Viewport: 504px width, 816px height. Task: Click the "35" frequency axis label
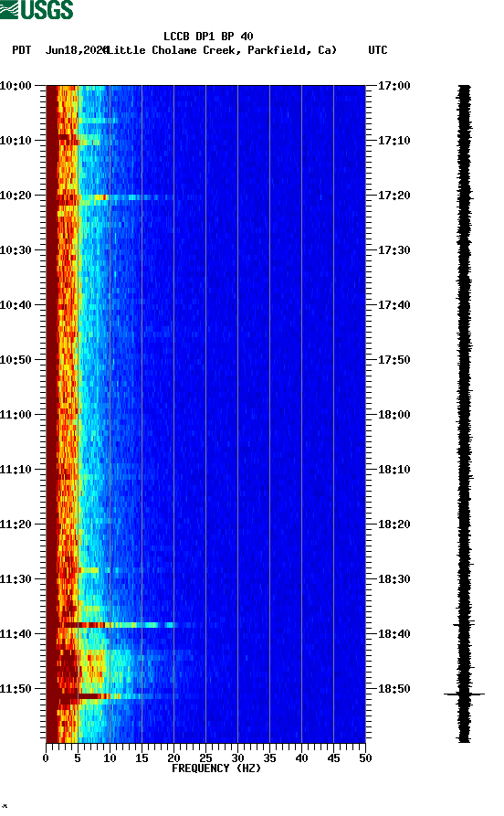click(x=269, y=758)
